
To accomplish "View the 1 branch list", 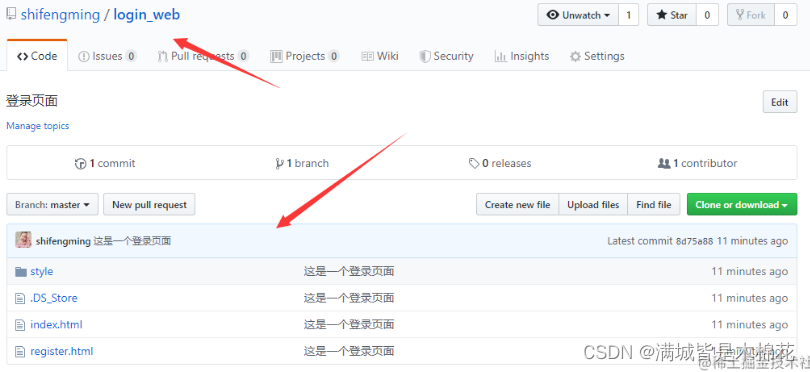I will [x=302, y=163].
